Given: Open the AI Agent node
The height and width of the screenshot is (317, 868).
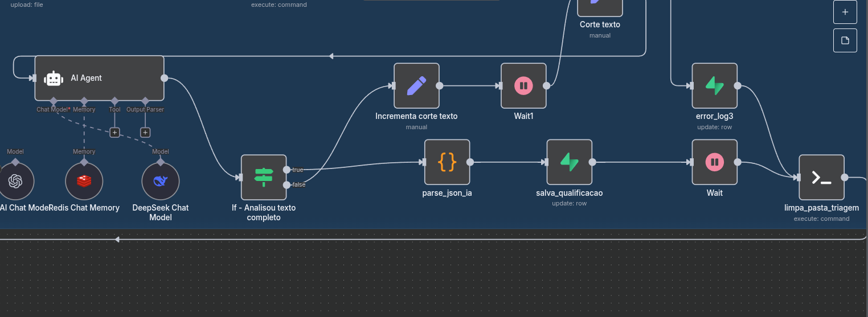Looking at the screenshot, I should 99,78.
